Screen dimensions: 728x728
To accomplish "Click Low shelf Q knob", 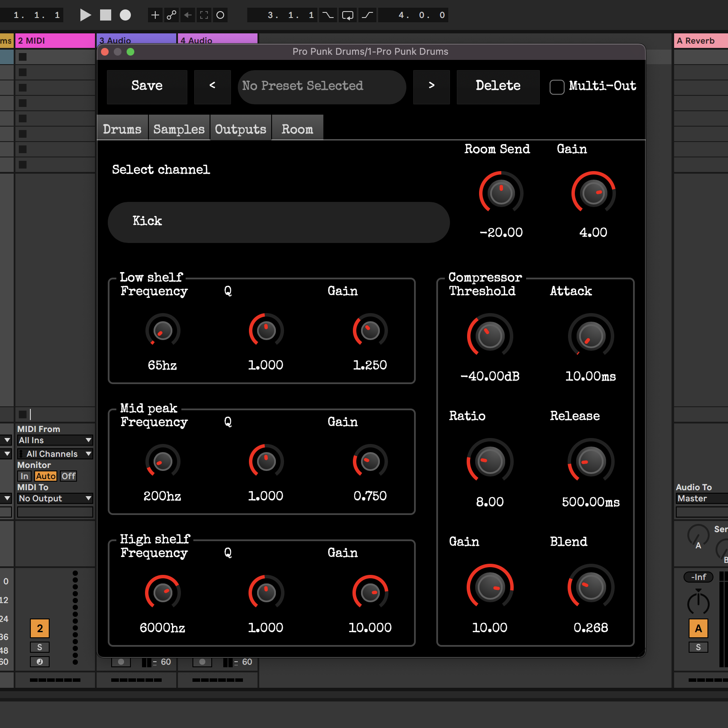I will [266, 331].
